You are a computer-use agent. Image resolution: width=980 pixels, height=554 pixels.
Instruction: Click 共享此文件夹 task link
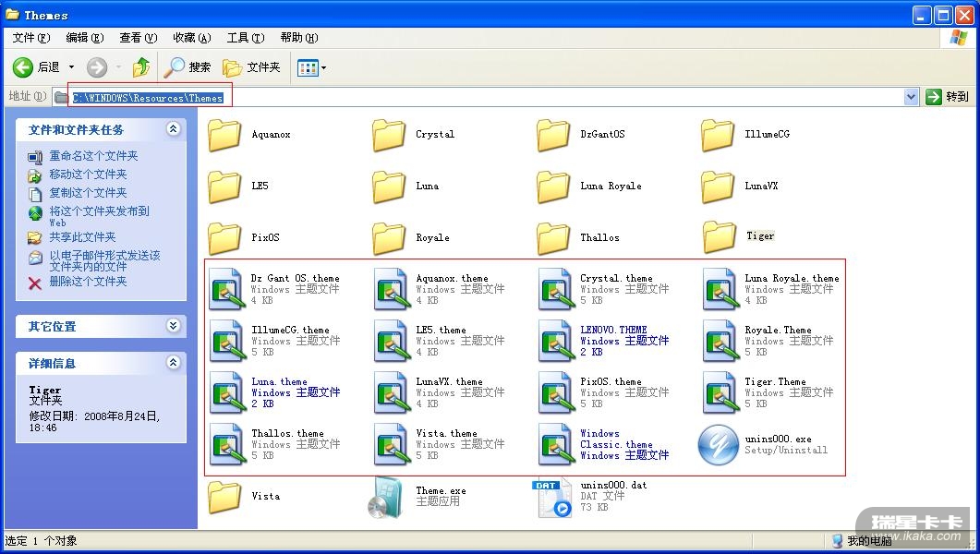82,237
